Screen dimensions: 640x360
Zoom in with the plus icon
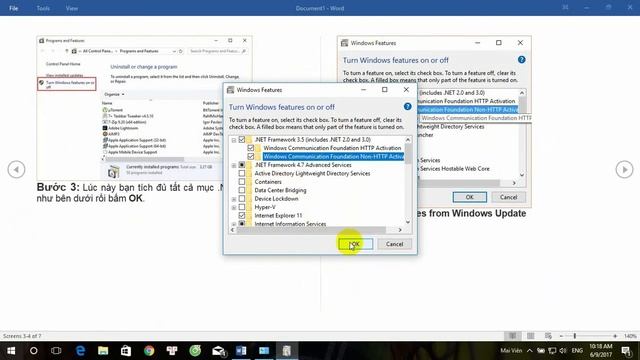point(615,336)
